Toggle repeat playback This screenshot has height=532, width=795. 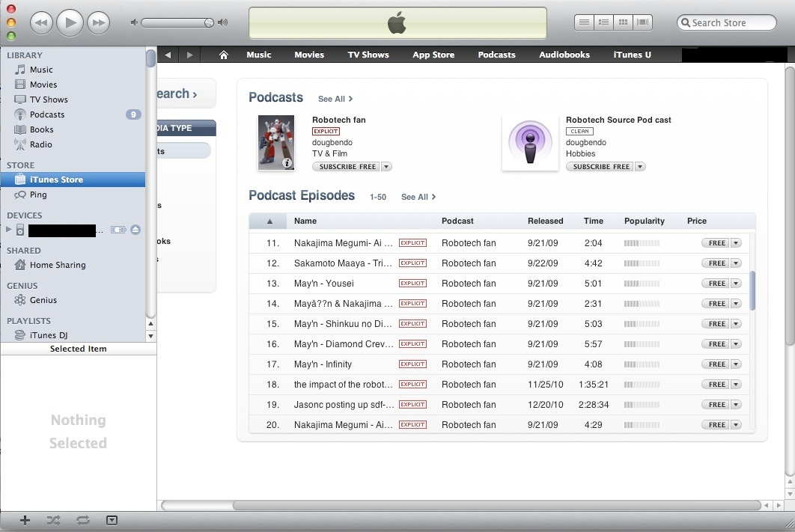82,520
